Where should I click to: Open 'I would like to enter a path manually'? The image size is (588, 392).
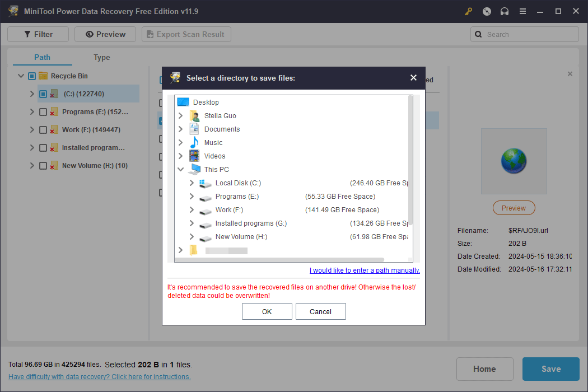pos(365,270)
